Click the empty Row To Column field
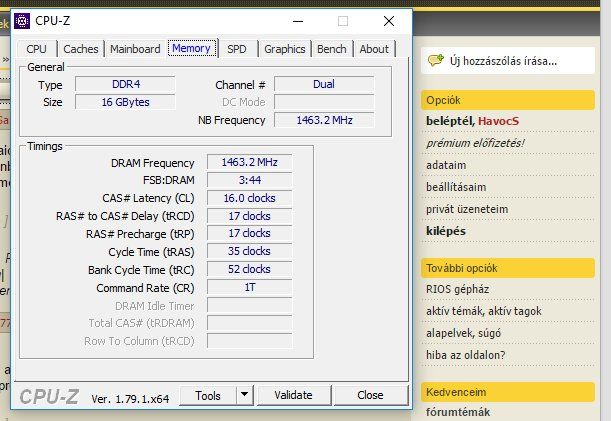Screen dimensions: 611x421 [249, 341]
